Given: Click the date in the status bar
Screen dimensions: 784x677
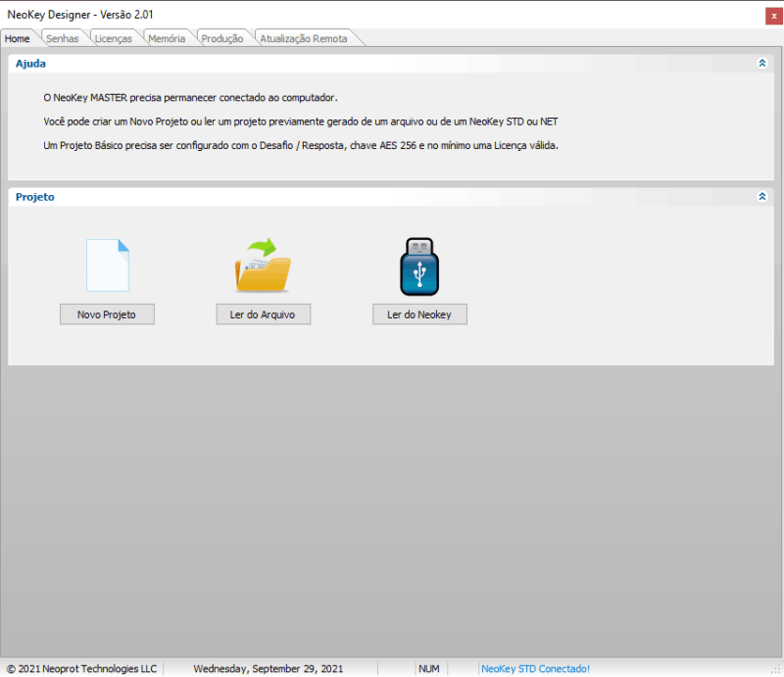Looking at the screenshot, I should (268, 668).
